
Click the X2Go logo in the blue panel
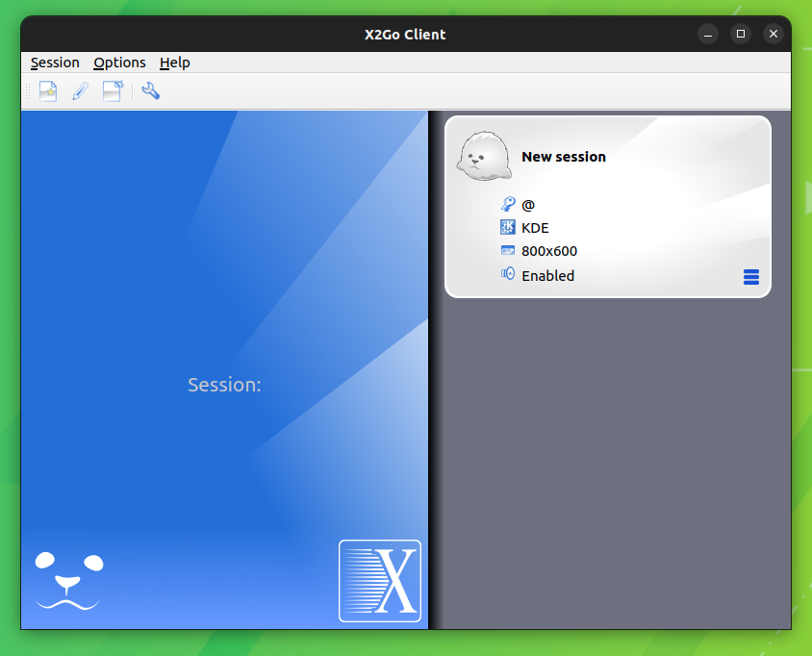pyautogui.click(x=380, y=581)
